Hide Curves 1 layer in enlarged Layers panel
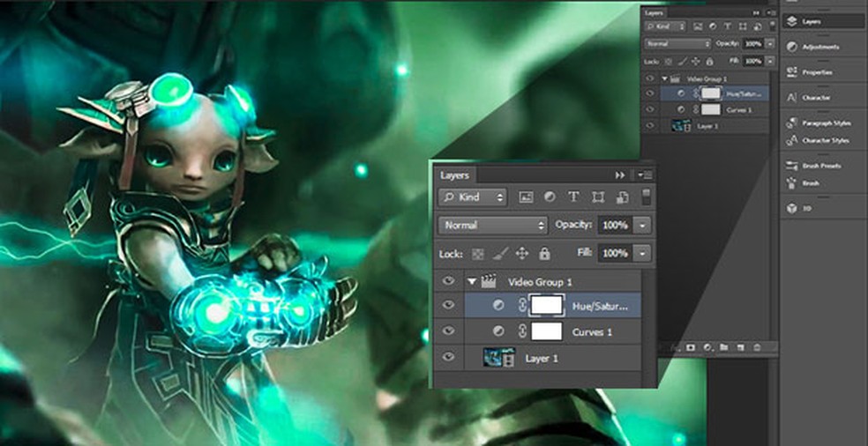 point(448,331)
